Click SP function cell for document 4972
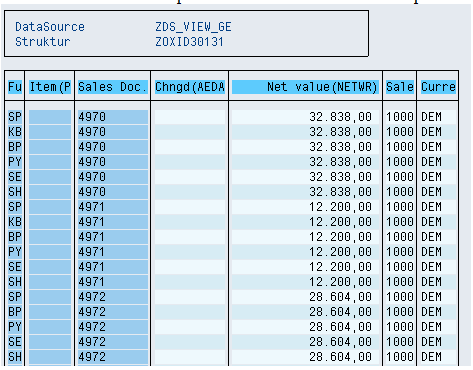473x370 pixels. [15, 297]
